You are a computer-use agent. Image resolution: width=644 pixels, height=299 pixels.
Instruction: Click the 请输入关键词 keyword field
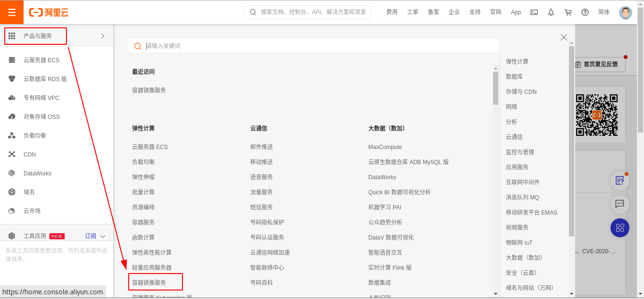tap(314, 46)
